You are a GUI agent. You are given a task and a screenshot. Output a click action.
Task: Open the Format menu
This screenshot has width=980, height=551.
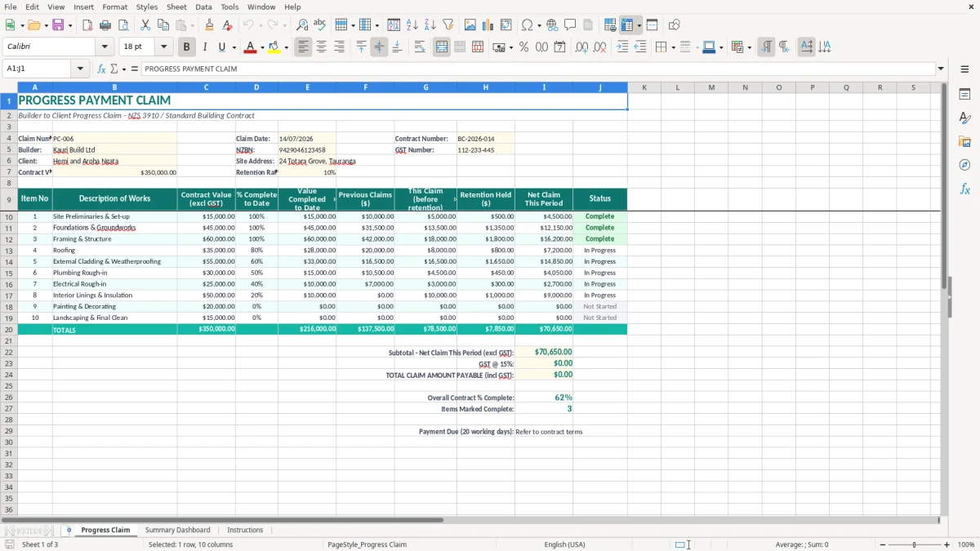(x=115, y=7)
